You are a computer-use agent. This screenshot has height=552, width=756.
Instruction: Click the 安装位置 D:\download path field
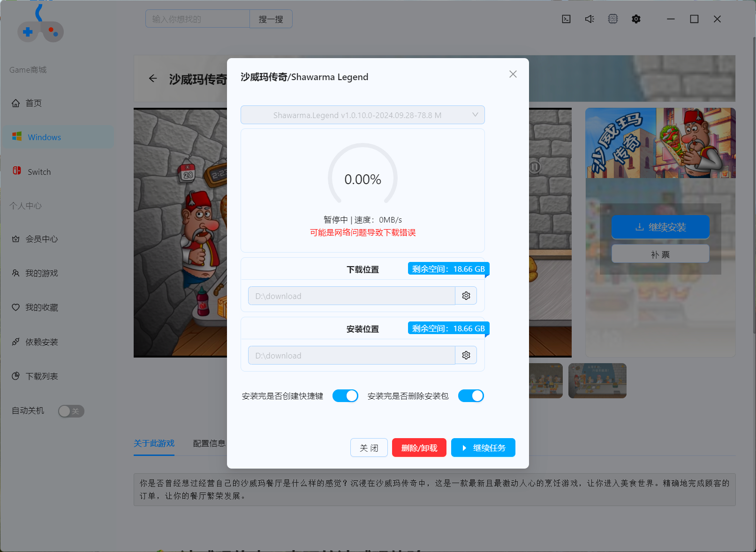point(352,355)
